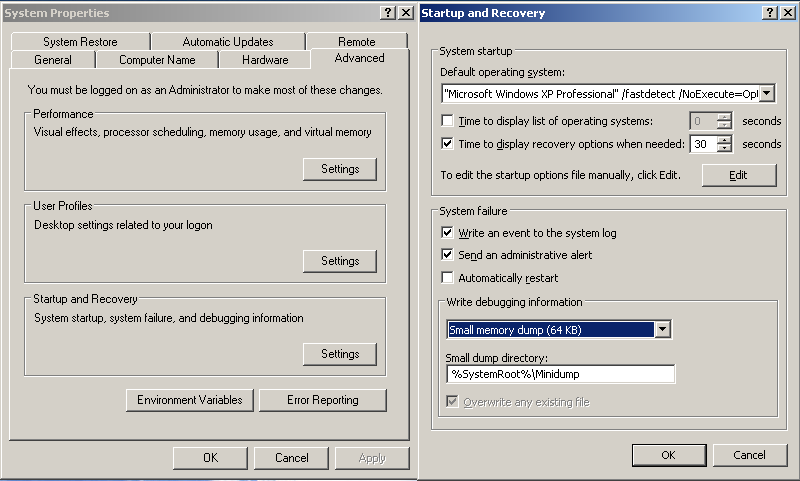
Task: Open the Hardware tab
Action: click(265, 60)
